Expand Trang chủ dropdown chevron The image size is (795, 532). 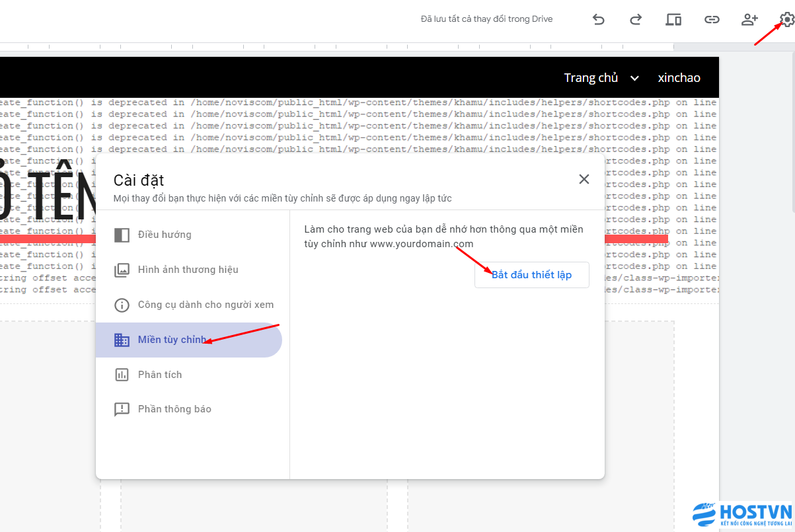click(x=634, y=78)
